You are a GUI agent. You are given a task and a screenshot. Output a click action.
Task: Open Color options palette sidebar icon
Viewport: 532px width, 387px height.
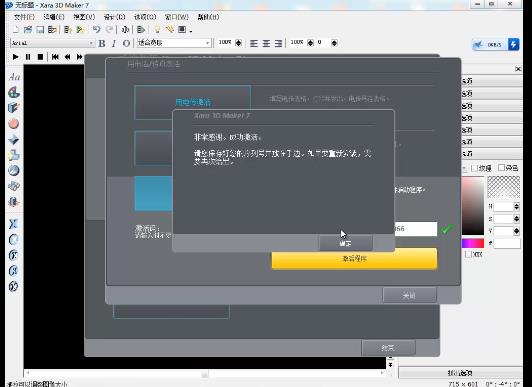click(x=14, y=92)
